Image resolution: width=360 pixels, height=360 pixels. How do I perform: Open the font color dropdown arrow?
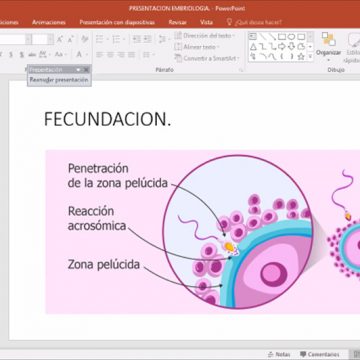click(x=86, y=54)
